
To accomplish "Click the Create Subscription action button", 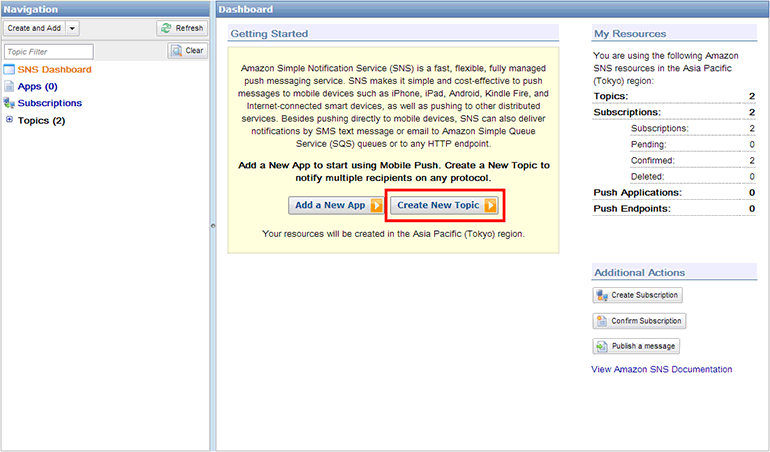I will point(637,295).
